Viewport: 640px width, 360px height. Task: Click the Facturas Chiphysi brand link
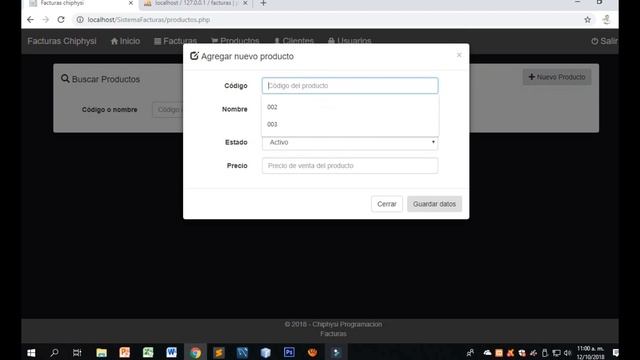coord(62,41)
